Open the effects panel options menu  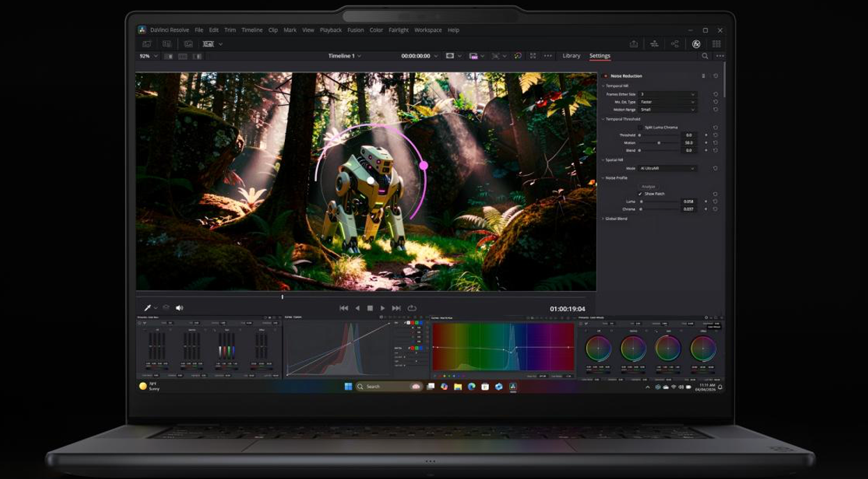pos(720,56)
